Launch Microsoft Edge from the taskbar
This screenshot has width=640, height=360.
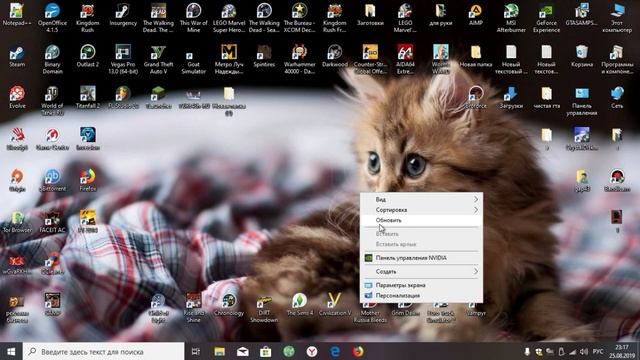tap(335, 351)
